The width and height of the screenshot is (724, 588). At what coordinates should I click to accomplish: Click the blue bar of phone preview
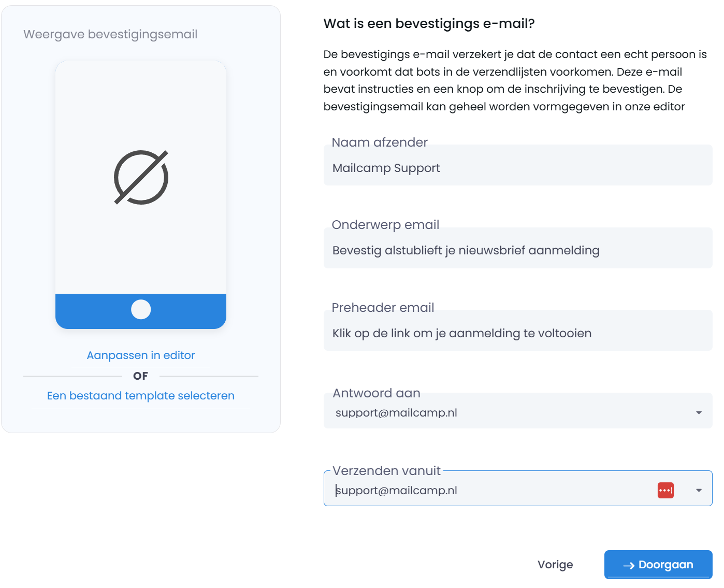click(93, 311)
